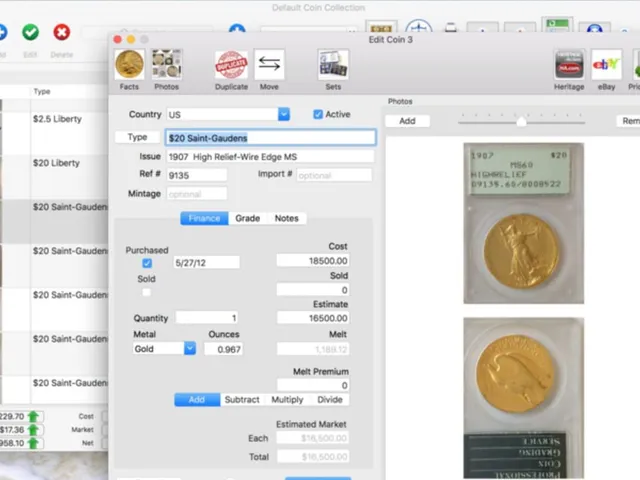Open the Country dropdown

284,114
